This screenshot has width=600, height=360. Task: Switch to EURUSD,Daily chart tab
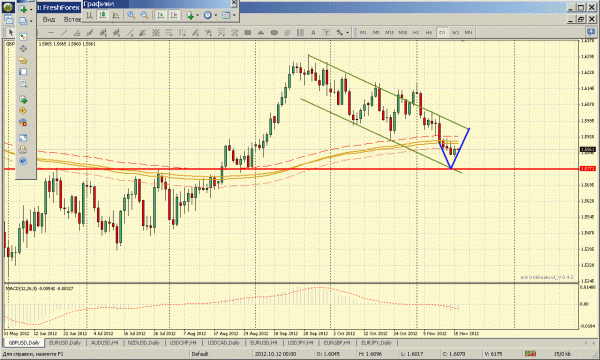pos(65,343)
